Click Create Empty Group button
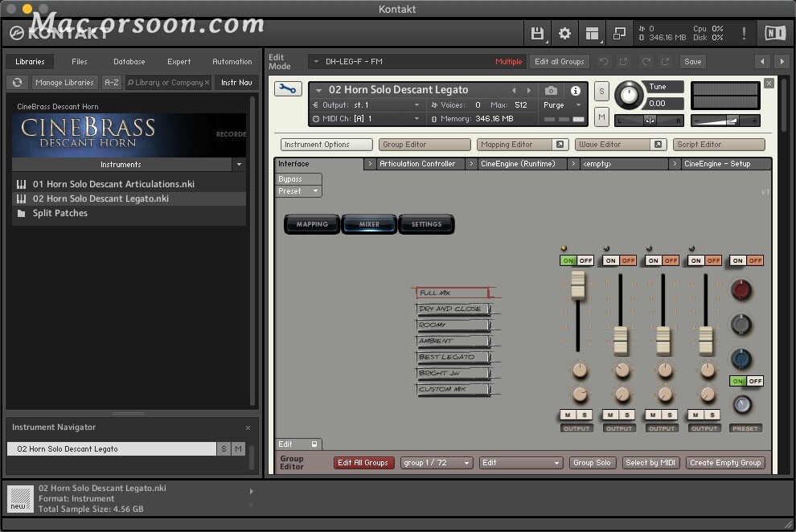This screenshot has width=796, height=532. click(725, 463)
